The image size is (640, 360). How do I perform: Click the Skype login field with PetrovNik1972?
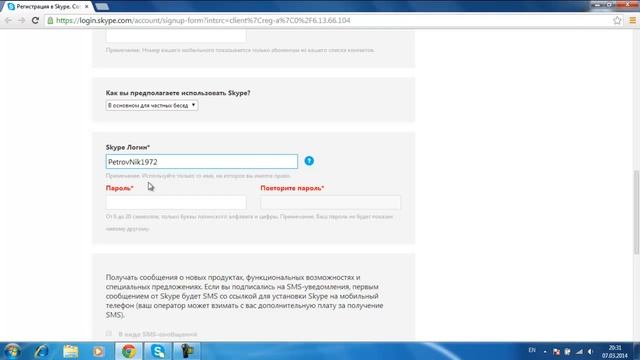pos(202,162)
